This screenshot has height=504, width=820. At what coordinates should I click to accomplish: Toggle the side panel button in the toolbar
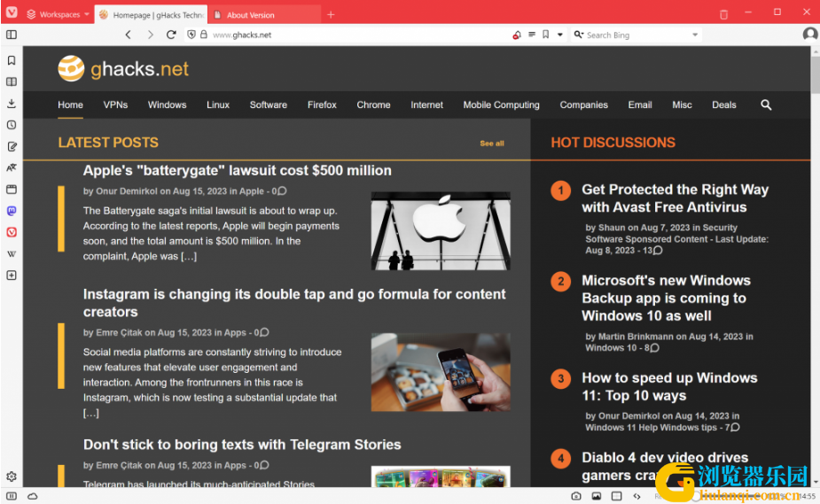click(12, 35)
